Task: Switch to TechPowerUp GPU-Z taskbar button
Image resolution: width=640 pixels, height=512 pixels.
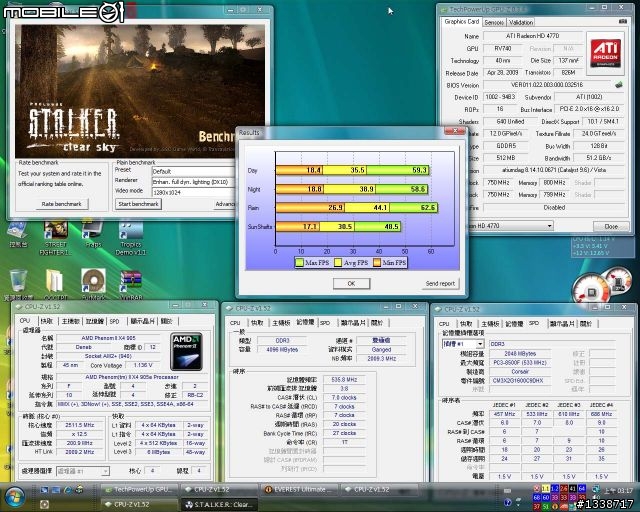Action: pyautogui.click(x=139, y=489)
